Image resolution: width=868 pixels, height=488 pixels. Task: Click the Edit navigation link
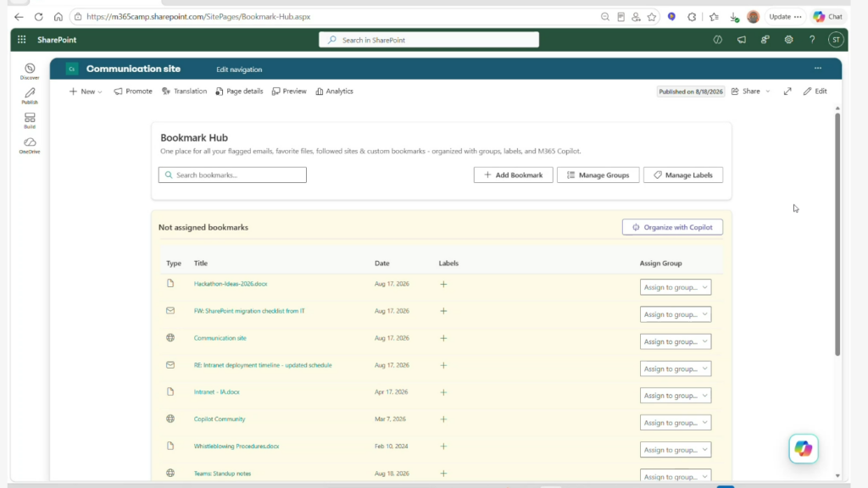click(x=239, y=69)
